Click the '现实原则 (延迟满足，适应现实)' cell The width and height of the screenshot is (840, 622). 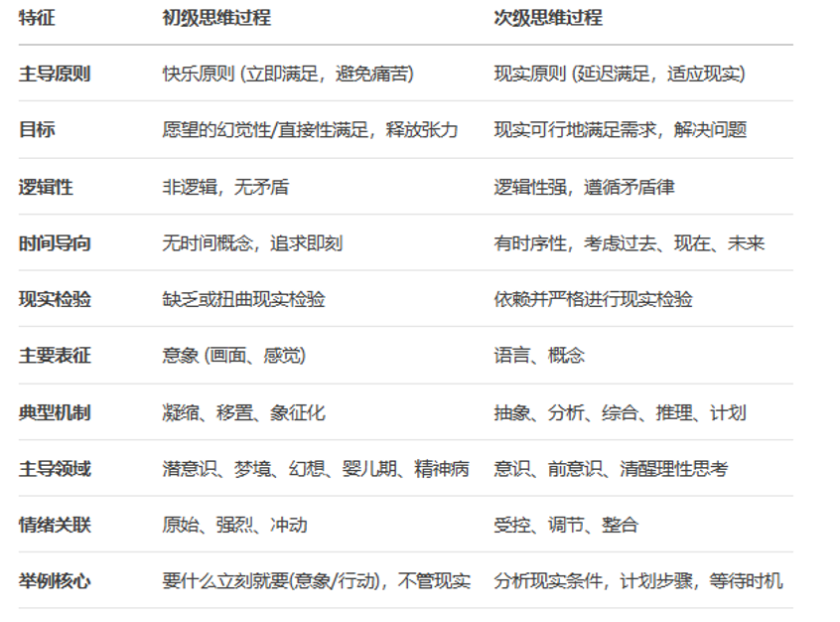tap(620, 74)
